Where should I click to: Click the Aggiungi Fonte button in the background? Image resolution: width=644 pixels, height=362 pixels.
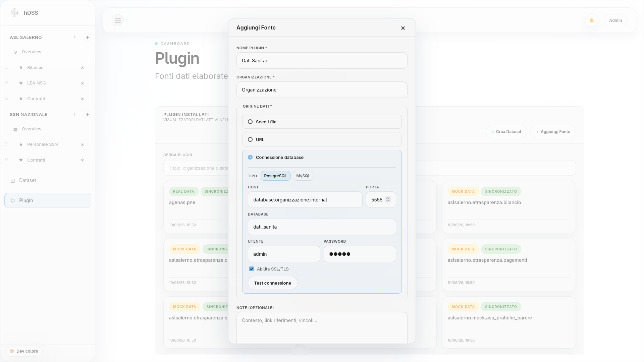pos(553,132)
